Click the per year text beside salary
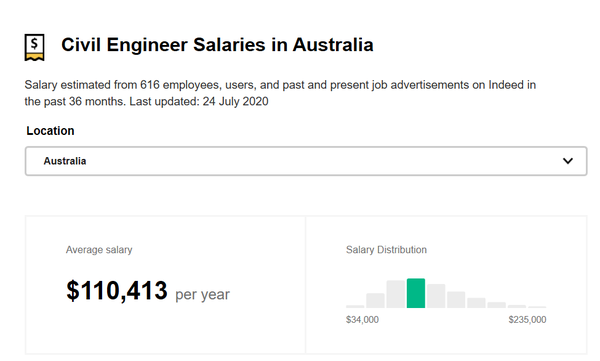 pos(202,294)
